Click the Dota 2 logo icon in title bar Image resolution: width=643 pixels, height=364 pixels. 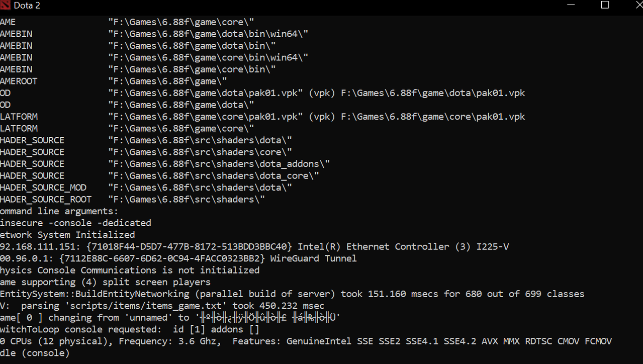6,6
